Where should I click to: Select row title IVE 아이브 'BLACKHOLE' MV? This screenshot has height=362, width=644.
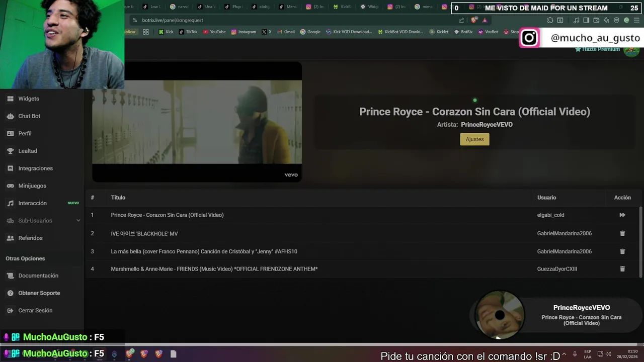click(144, 234)
